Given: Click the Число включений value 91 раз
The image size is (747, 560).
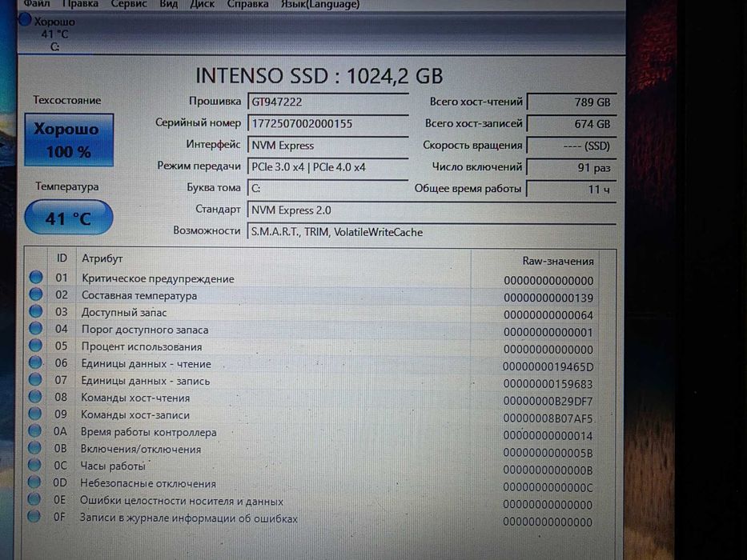Looking at the screenshot, I should [x=572, y=168].
